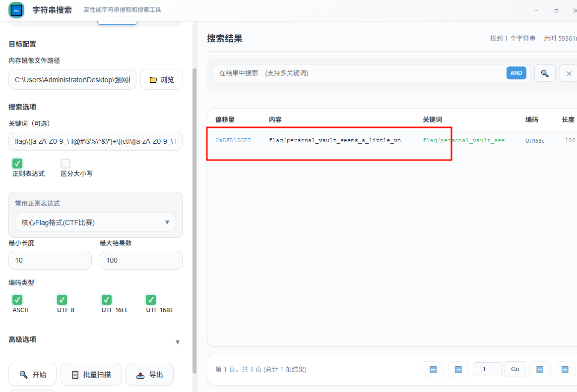The width and height of the screenshot is (577, 392).
Task: Click the 最小长度 input field
Action: pyautogui.click(x=50, y=260)
